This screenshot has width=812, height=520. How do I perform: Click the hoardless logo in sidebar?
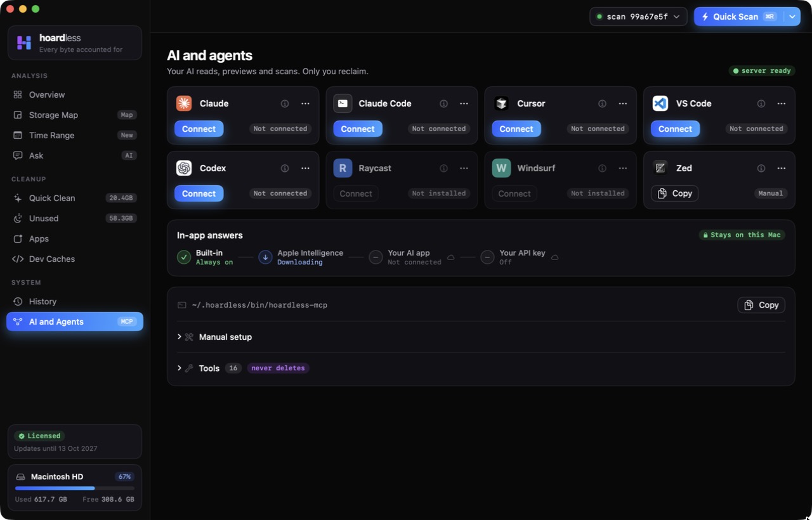[x=24, y=42]
